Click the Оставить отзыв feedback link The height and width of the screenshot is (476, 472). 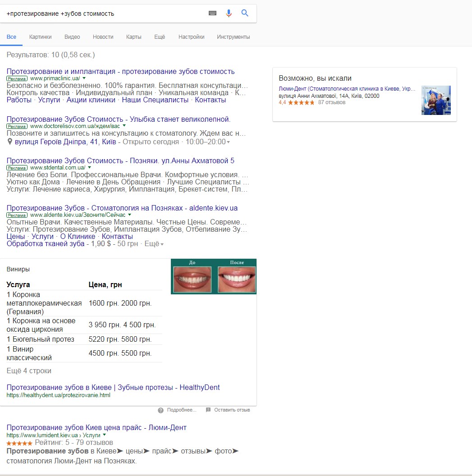232,410
